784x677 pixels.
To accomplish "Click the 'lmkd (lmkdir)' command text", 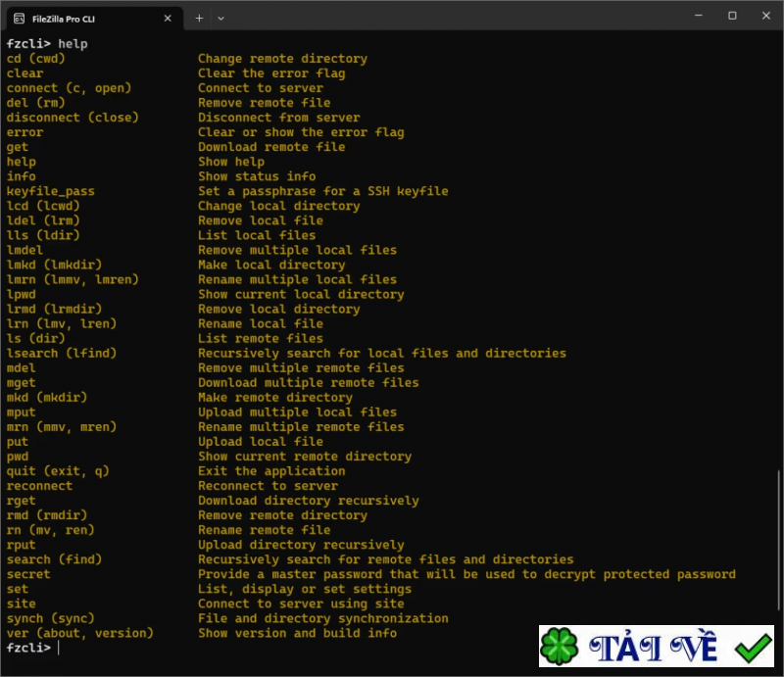I will click(x=54, y=265).
